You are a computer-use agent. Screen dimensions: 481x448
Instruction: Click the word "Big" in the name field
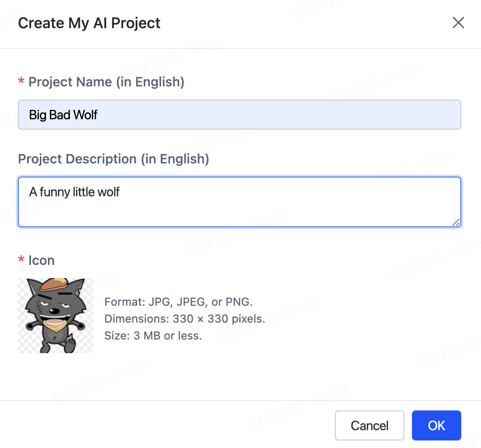point(38,115)
